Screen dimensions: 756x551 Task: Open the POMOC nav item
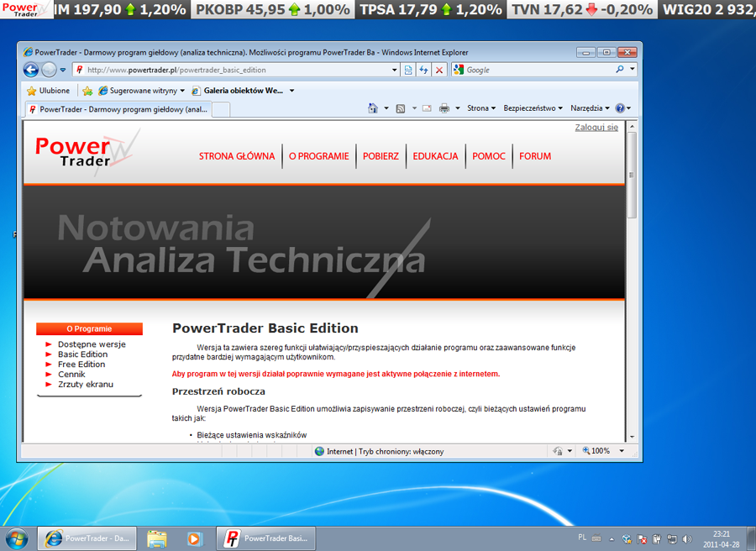tap(489, 156)
